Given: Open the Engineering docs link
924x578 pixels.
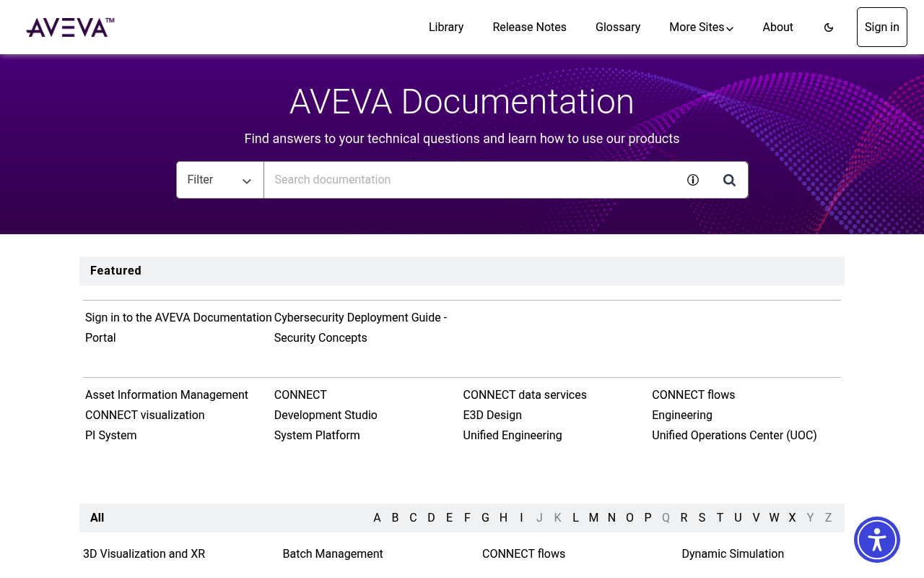Looking at the screenshot, I should pyautogui.click(x=682, y=415).
